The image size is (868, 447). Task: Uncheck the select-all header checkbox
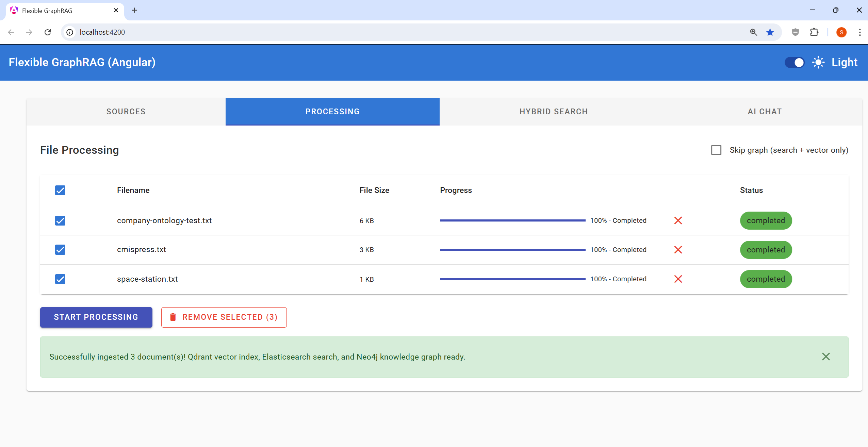click(x=60, y=190)
